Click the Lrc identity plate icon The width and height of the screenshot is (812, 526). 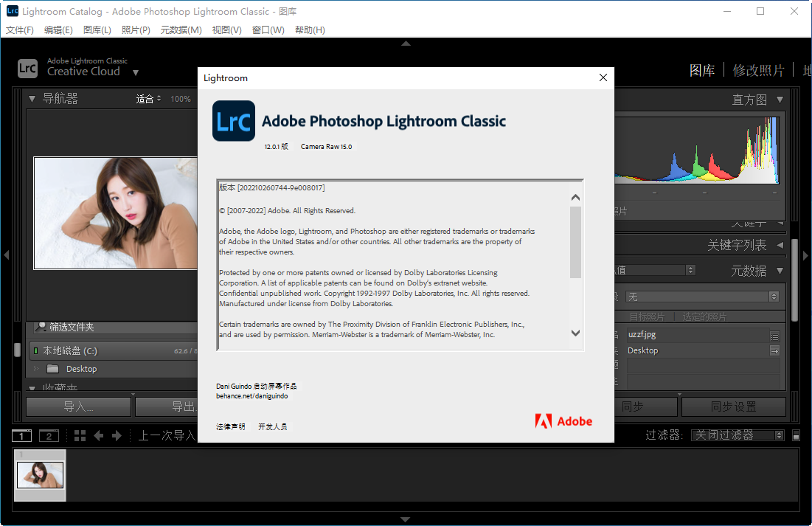click(27, 68)
